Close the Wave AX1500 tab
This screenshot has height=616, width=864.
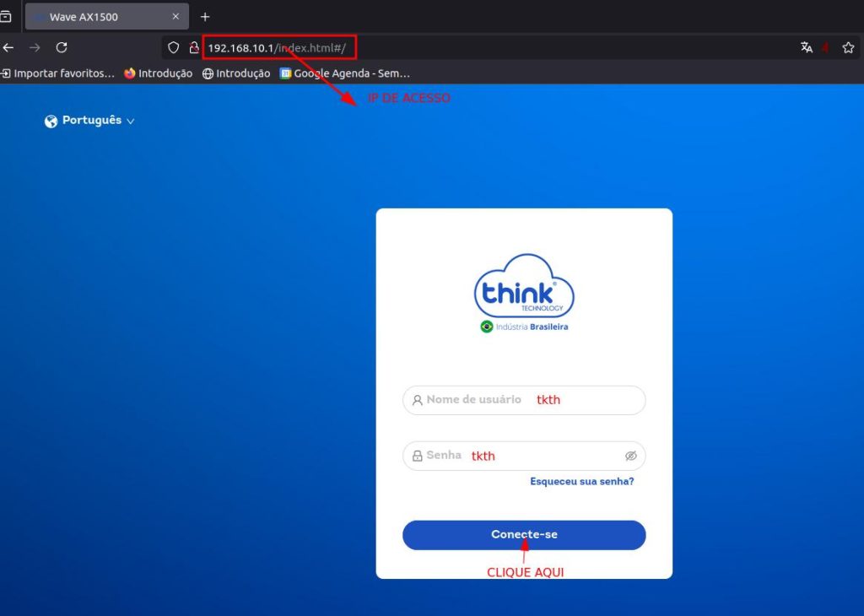coord(175,17)
